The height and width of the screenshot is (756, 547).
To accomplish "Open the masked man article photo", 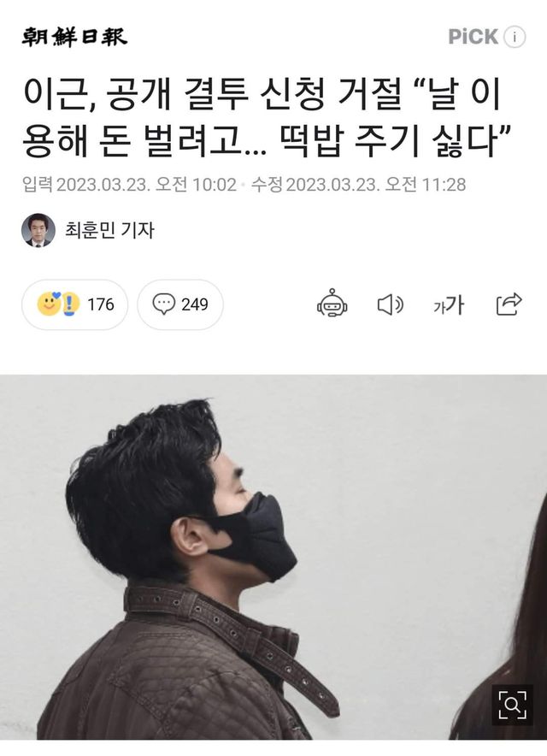I will pos(273,557).
